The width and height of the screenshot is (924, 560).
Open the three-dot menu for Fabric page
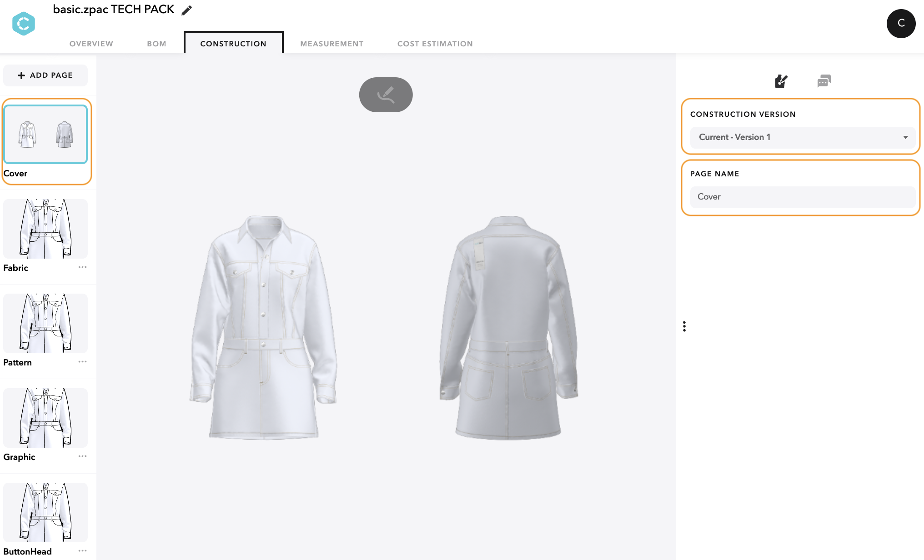(x=82, y=267)
